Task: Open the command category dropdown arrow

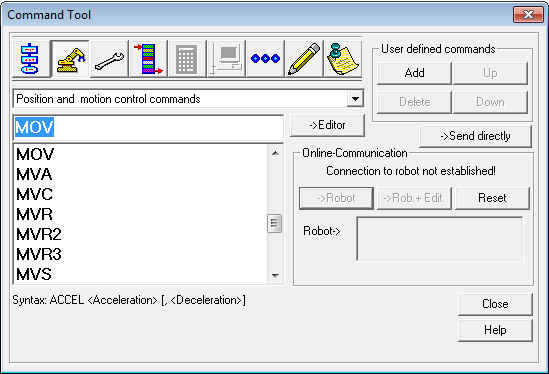Action: (x=355, y=99)
